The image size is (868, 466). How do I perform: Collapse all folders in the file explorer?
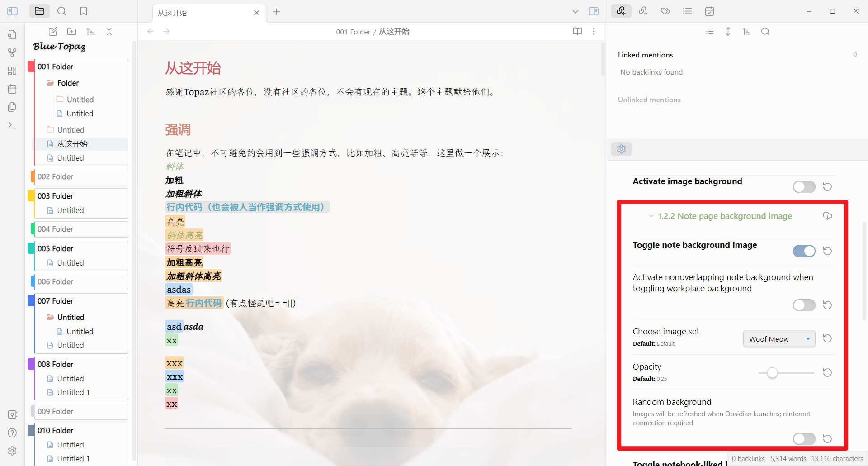tap(109, 31)
